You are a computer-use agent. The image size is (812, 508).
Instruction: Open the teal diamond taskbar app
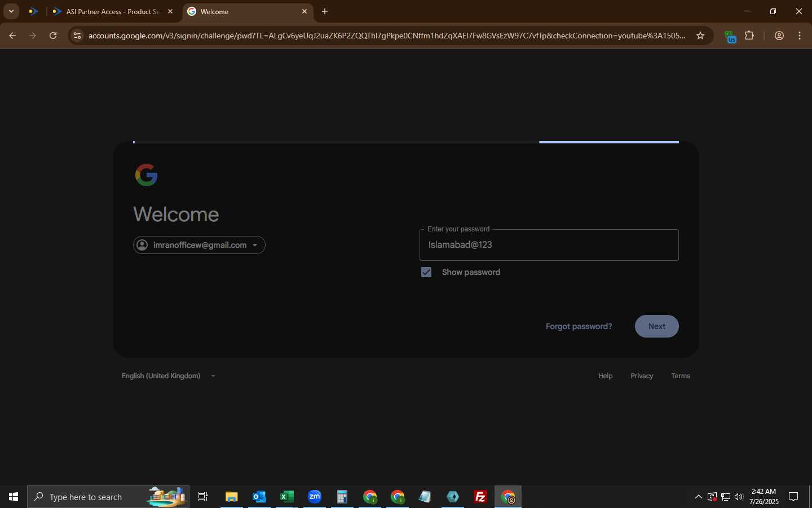[x=453, y=497]
